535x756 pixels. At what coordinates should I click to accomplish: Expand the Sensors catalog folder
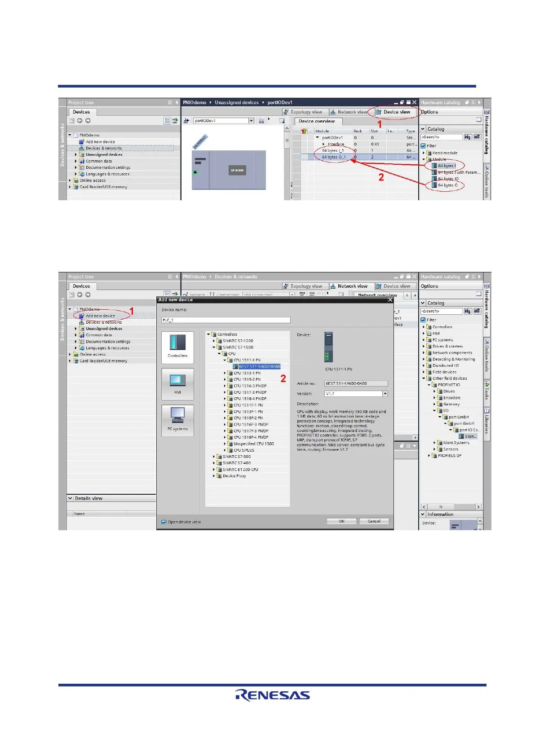pyautogui.click(x=434, y=449)
